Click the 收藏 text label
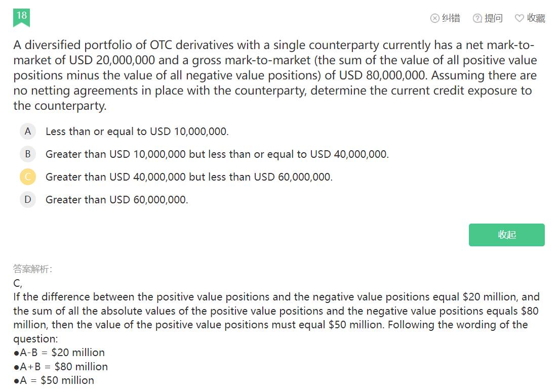 536,18
